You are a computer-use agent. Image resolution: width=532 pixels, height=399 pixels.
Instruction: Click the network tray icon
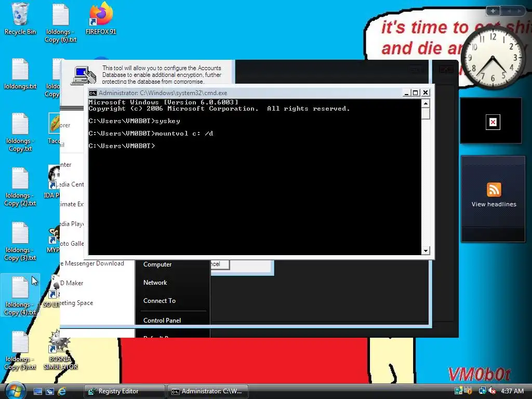(482, 391)
